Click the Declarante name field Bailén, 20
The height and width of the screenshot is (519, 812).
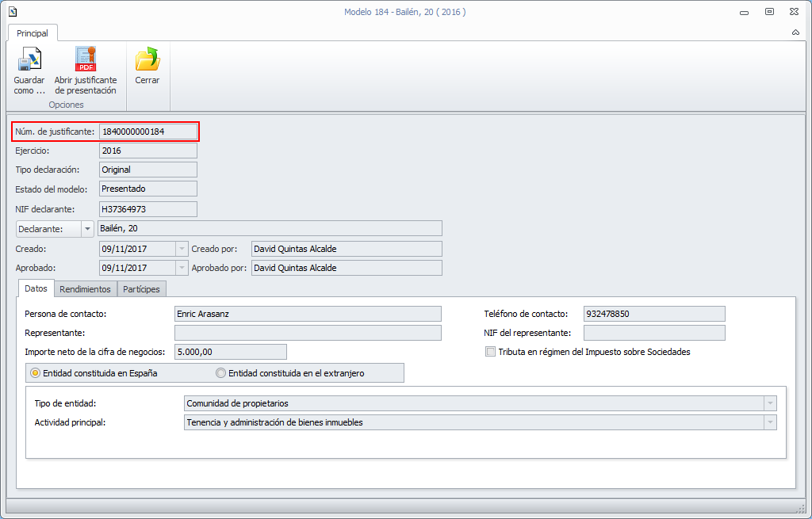[270, 228]
